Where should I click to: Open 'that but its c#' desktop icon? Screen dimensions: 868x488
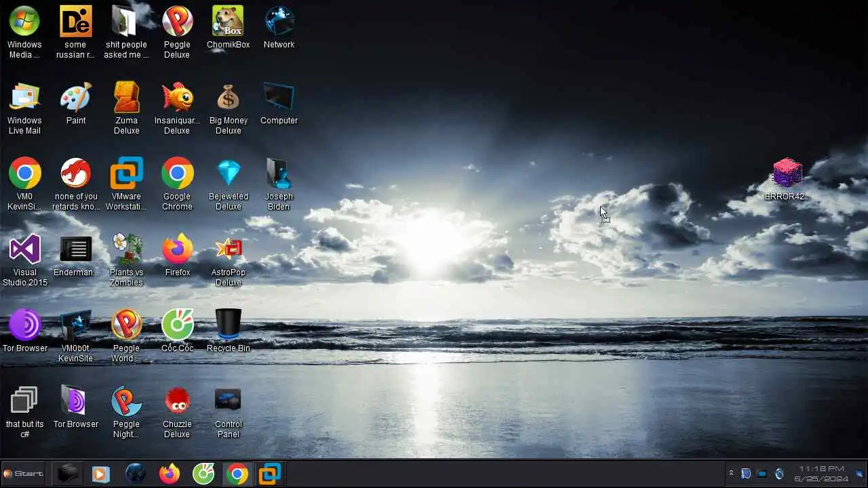click(x=24, y=411)
